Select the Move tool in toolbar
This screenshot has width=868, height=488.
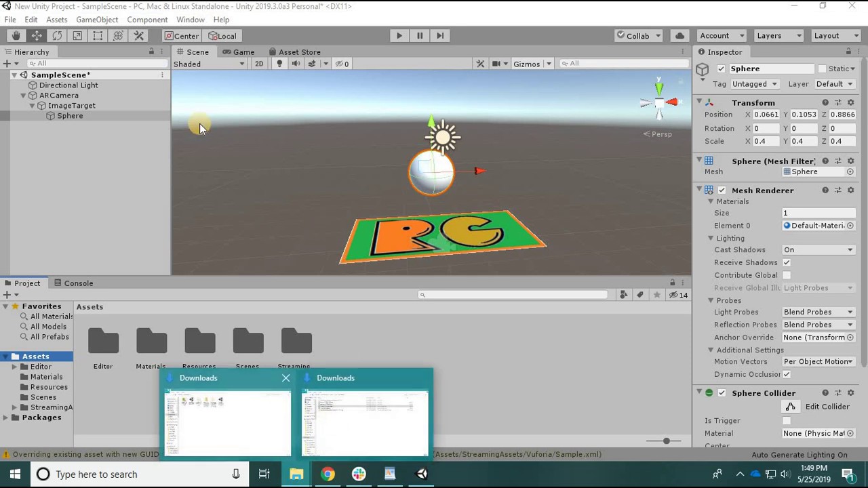click(37, 36)
